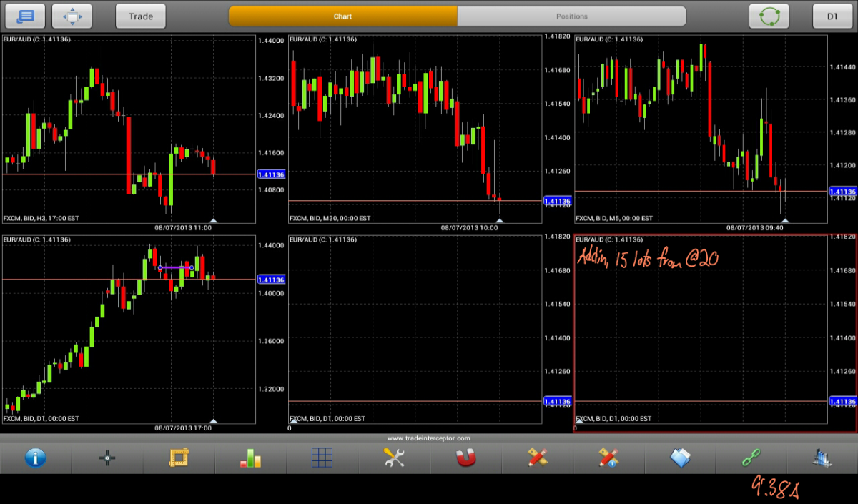Viewport: 858px width, 504px height.
Task: Open the wrench and screwdriver settings
Action: point(394,458)
